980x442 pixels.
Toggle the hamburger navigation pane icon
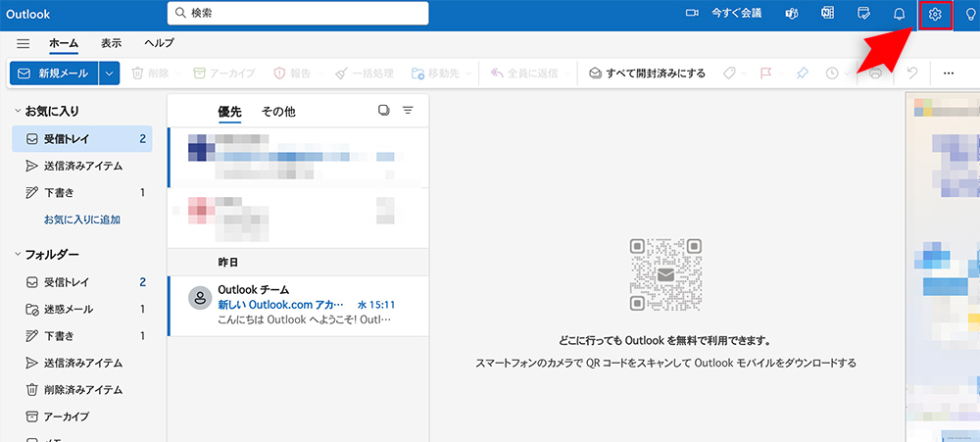[x=24, y=43]
